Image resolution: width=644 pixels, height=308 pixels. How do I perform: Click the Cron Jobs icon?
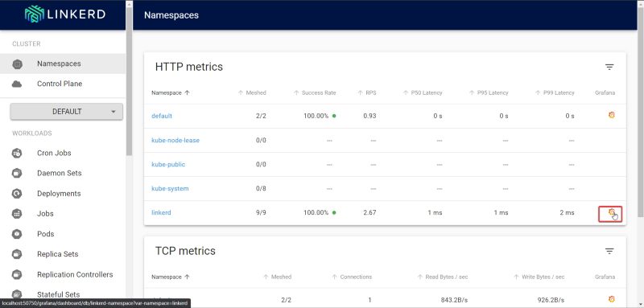[x=17, y=153]
